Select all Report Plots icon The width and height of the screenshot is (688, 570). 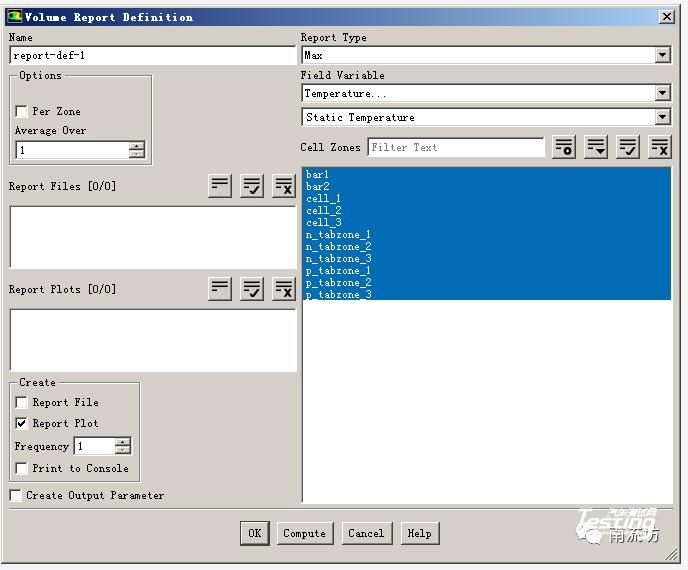[252, 289]
